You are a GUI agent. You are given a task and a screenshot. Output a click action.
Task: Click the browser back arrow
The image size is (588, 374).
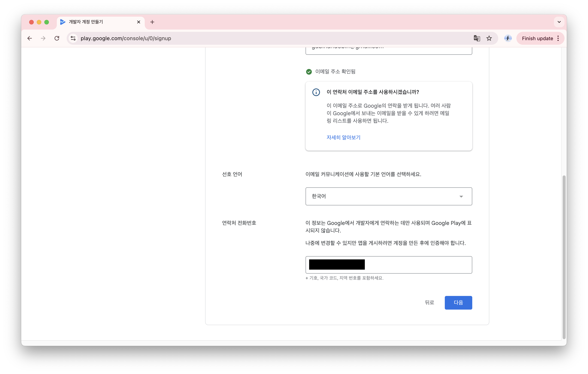(x=29, y=38)
